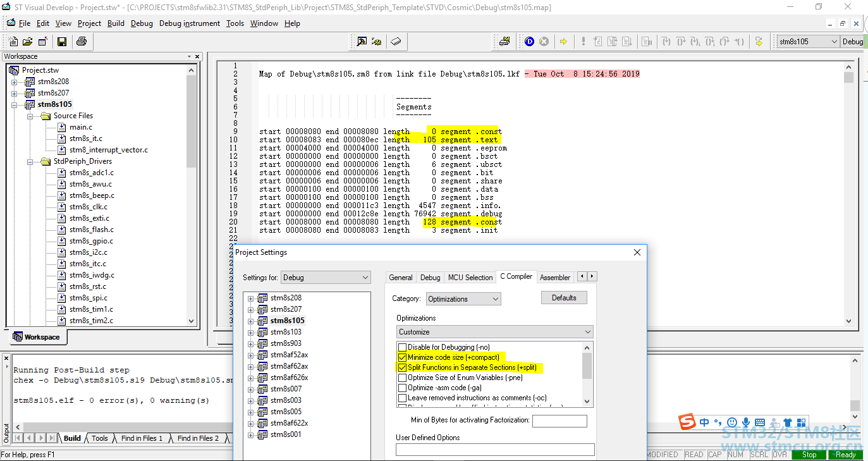Open the Tools menu
This screenshot has height=461, width=868.
tap(235, 23)
